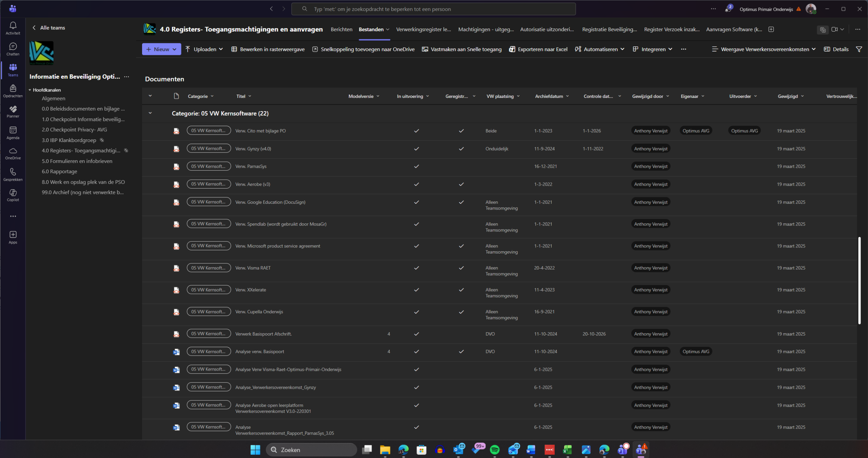
Task: Select the Verw. ParnasSys row file icon
Action: tap(176, 166)
